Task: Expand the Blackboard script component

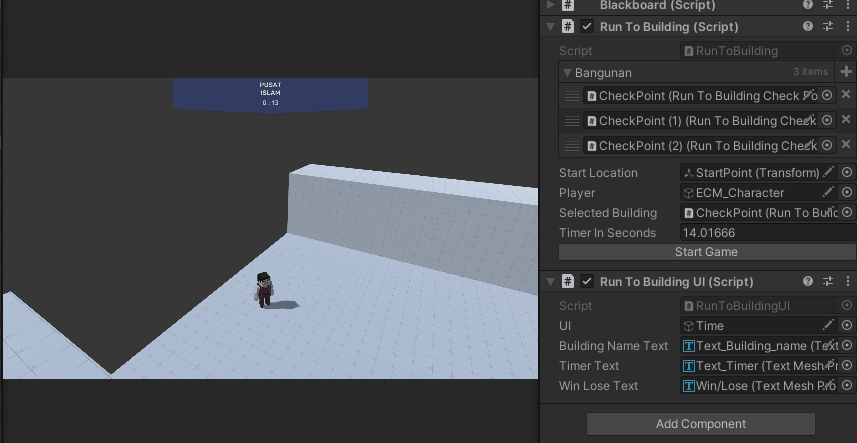Action: click(x=550, y=5)
